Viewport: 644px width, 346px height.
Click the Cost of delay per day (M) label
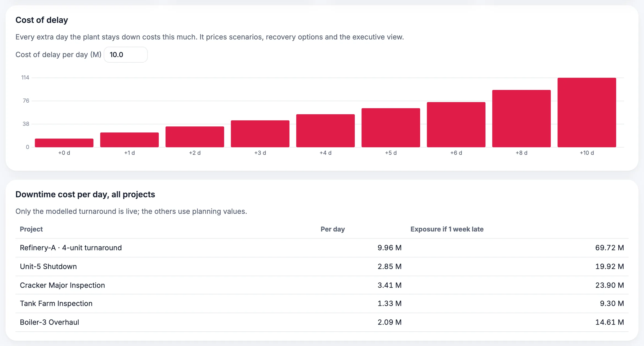[x=58, y=55]
